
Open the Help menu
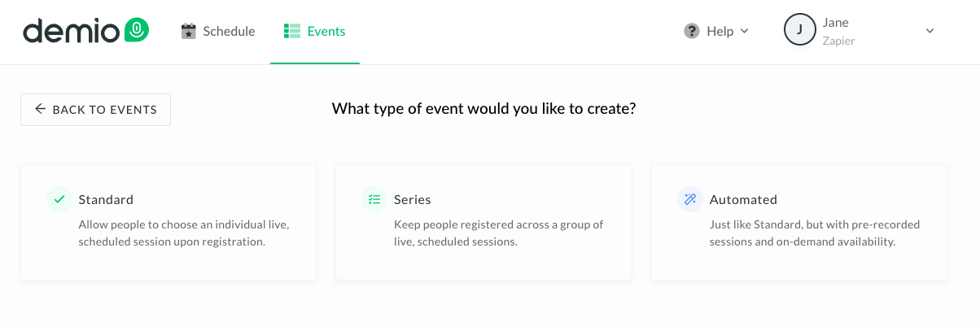click(x=716, y=32)
